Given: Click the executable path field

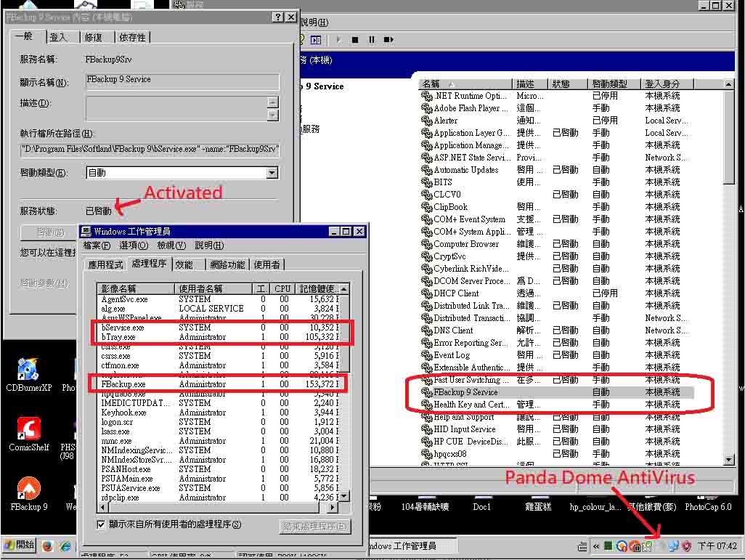Looking at the screenshot, I should click(149, 150).
